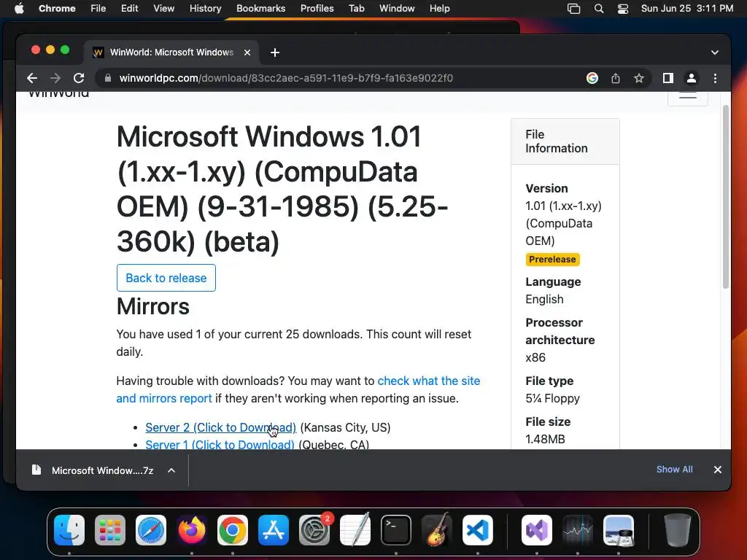Image resolution: width=747 pixels, height=560 pixels.
Task: Click the browser Back arrow
Action: 32,78
